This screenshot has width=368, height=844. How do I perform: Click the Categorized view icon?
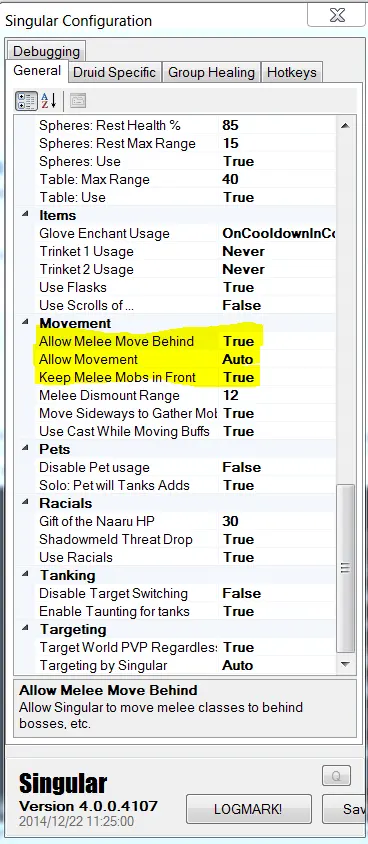click(x=26, y=101)
